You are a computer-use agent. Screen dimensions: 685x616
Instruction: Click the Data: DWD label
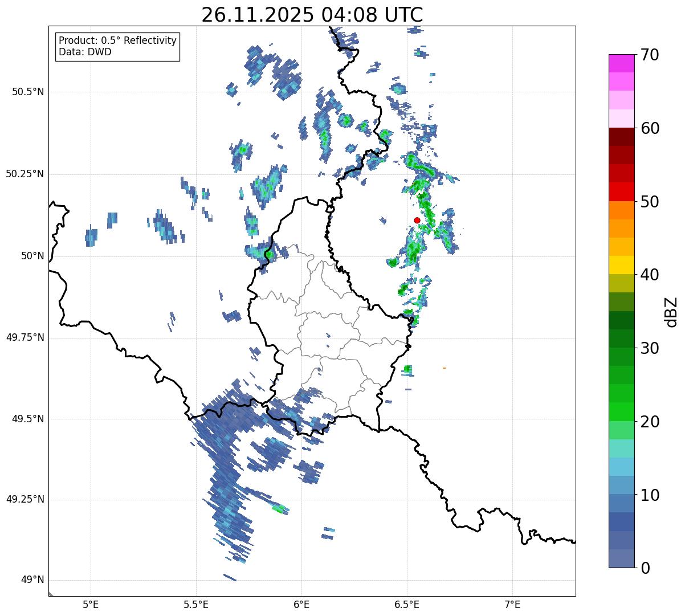(85, 52)
